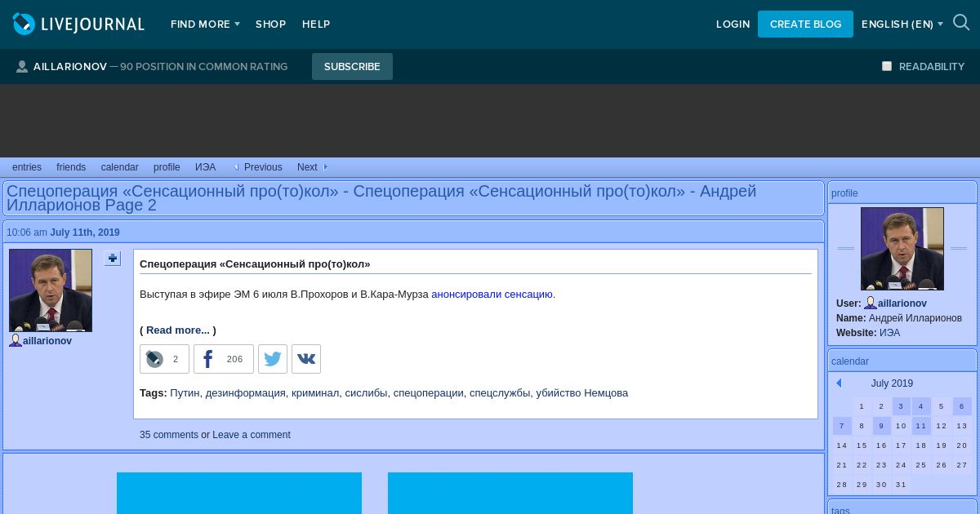Click the July 11th, 2019 date link
Image resolution: width=980 pixels, height=514 pixels.
(x=85, y=233)
